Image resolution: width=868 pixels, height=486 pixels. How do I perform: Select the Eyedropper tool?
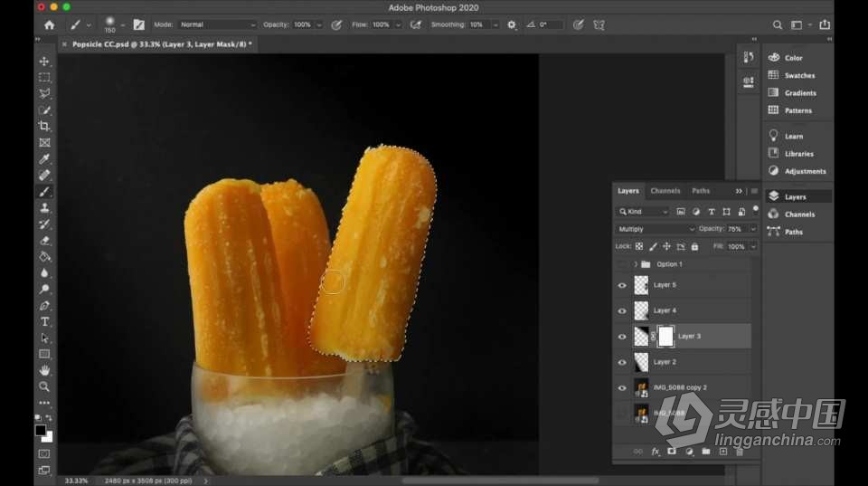(44, 159)
